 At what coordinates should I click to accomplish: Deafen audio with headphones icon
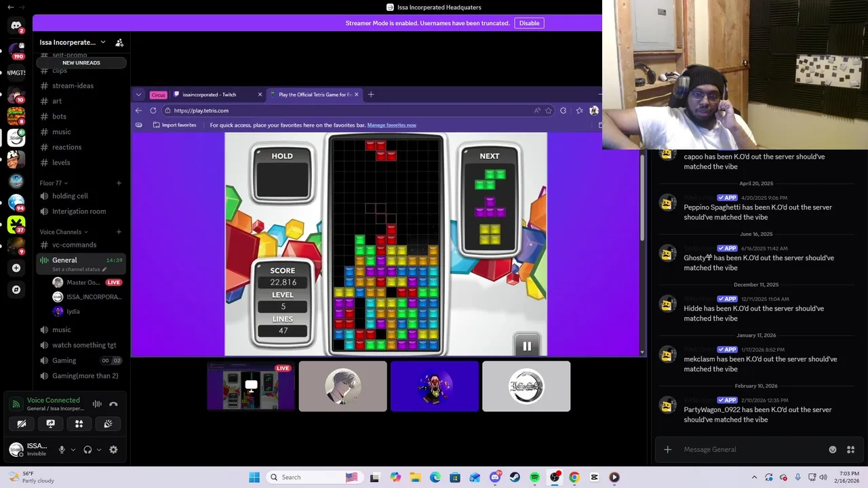click(87, 449)
